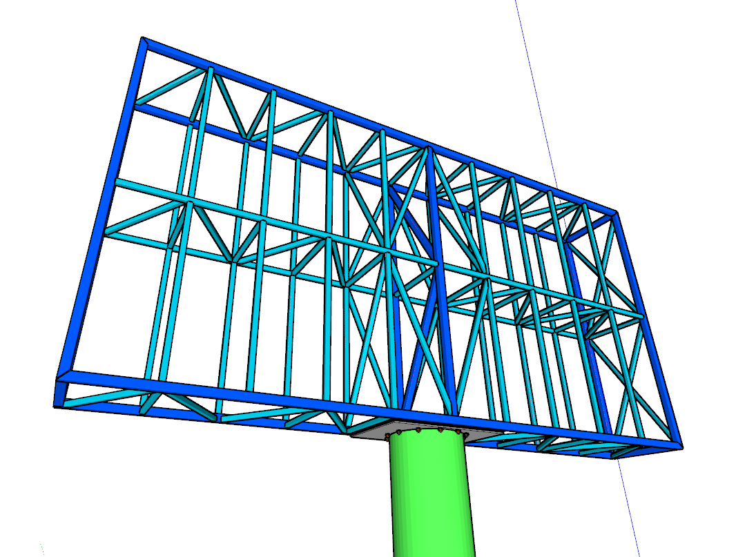
Task: Pick the upper-right corner of the blue frame
Action: pos(614,214)
